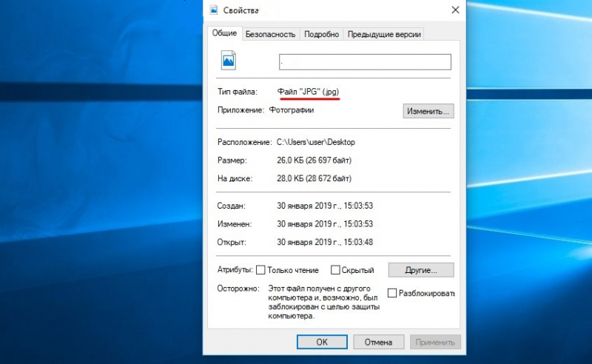This screenshot has width=592, height=364.
Task: Toggle the Скрытый checkbox
Action: [335, 270]
